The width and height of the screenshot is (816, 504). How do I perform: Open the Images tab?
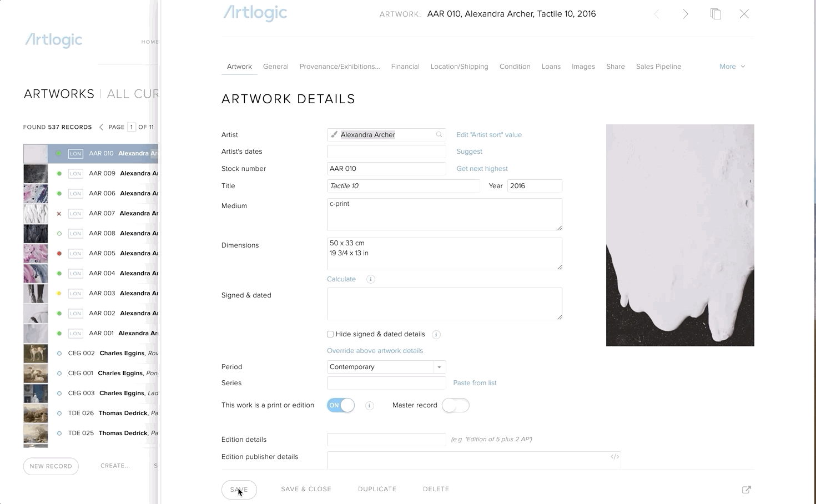click(x=583, y=67)
